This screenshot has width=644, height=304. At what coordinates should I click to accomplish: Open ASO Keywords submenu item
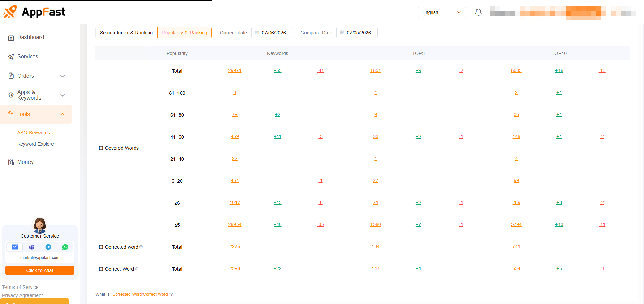point(34,133)
